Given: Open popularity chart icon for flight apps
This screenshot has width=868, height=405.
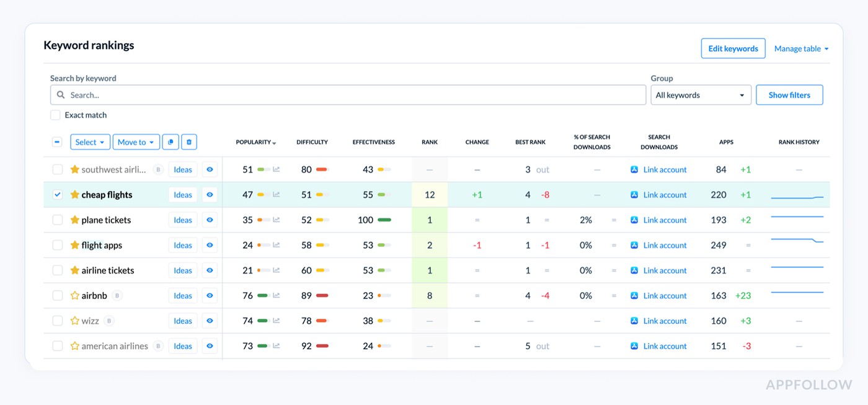Looking at the screenshot, I should click(x=277, y=245).
